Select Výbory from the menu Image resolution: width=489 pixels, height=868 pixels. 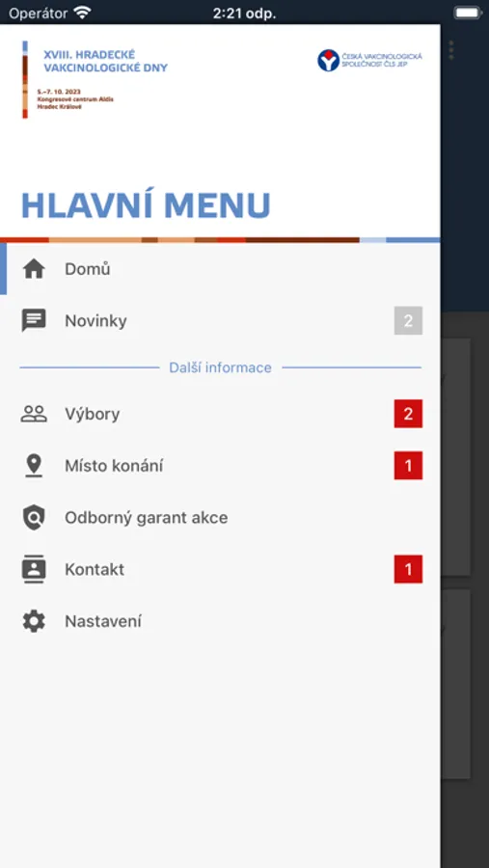(221, 414)
